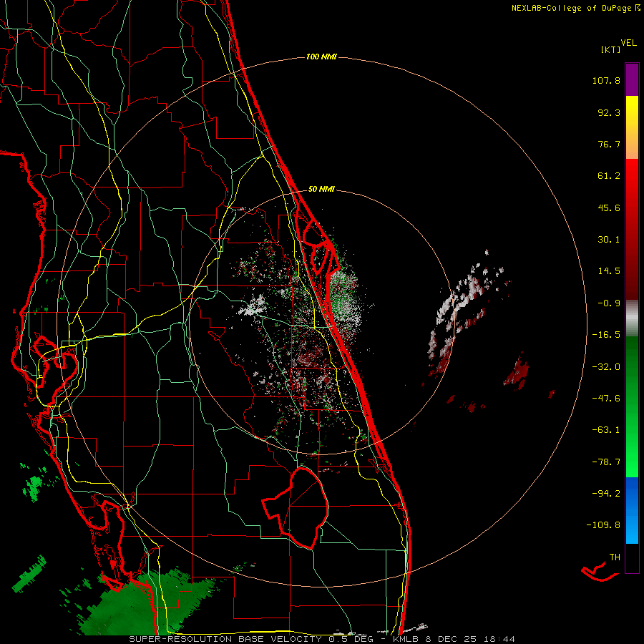Click the VEL legend title

[x=628, y=43]
